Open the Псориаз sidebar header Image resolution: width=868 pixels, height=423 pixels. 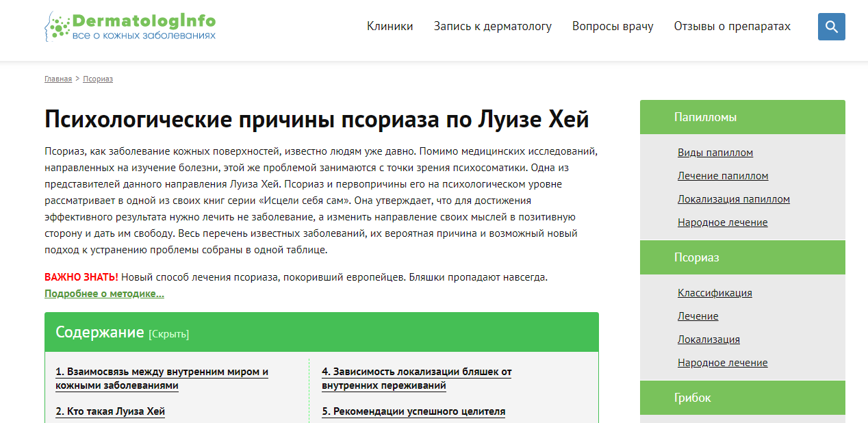[743, 257]
